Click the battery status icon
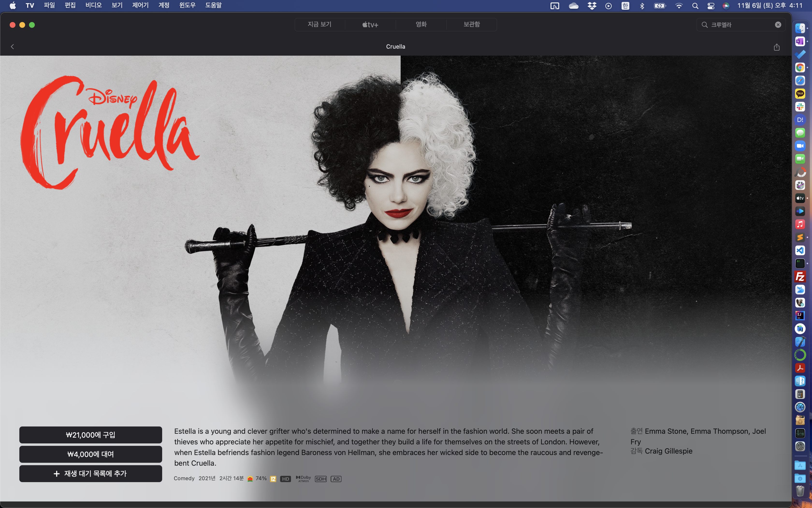 (x=660, y=6)
